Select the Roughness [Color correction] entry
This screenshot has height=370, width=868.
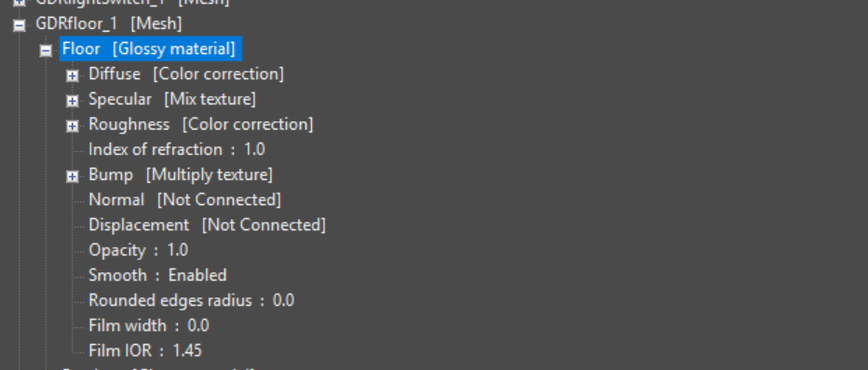(x=201, y=125)
